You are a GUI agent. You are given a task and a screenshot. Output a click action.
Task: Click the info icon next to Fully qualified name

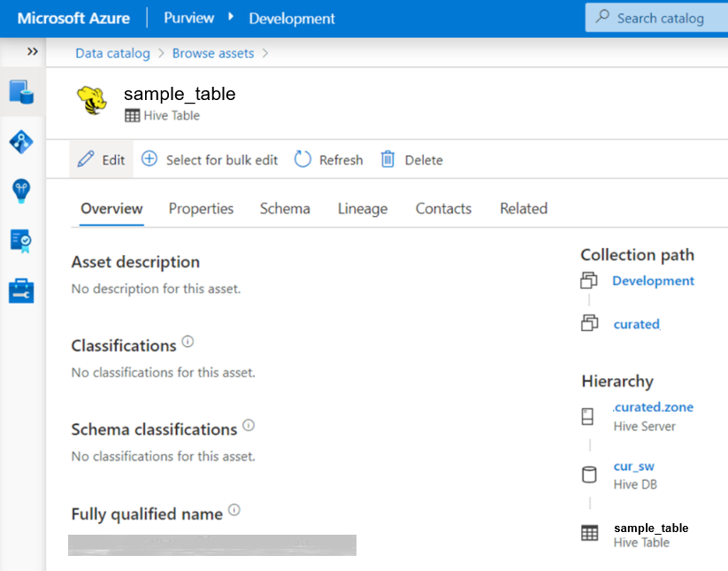(234, 510)
